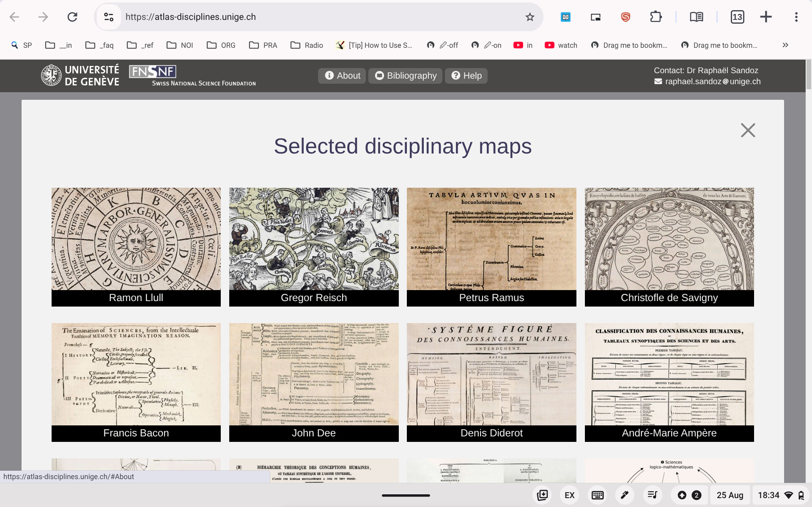Reload the page with the refresh icon
Viewport: 812px width, 507px height.
[72, 17]
